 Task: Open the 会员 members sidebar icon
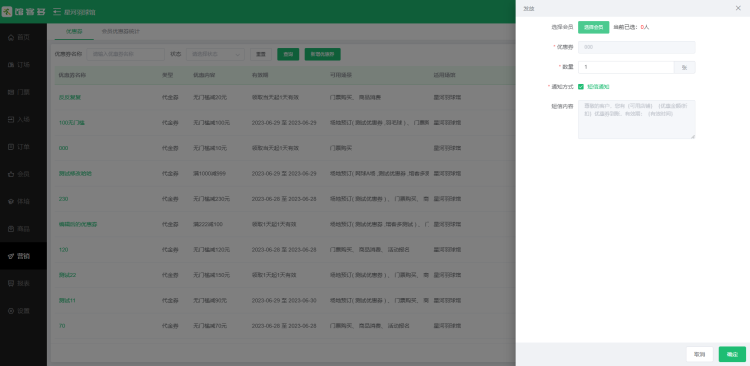(11, 174)
